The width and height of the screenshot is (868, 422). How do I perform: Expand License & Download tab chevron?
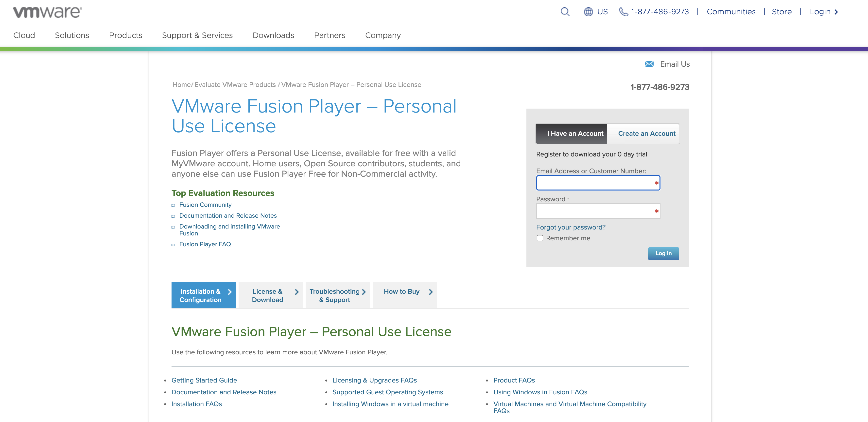[x=296, y=292]
